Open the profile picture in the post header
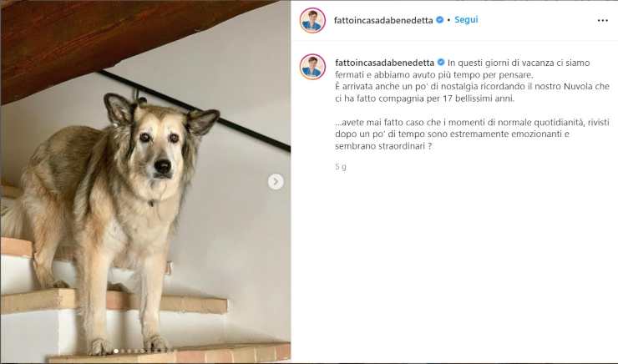Image resolution: width=618 pixels, height=364 pixels. coord(312,20)
